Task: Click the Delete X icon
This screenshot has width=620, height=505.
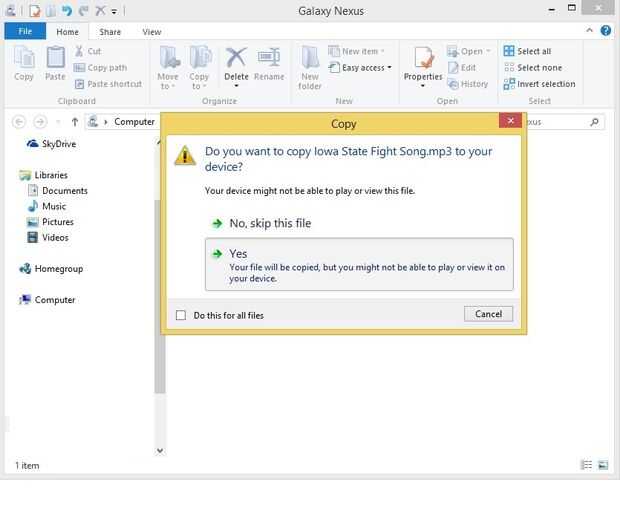Action: 236,58
